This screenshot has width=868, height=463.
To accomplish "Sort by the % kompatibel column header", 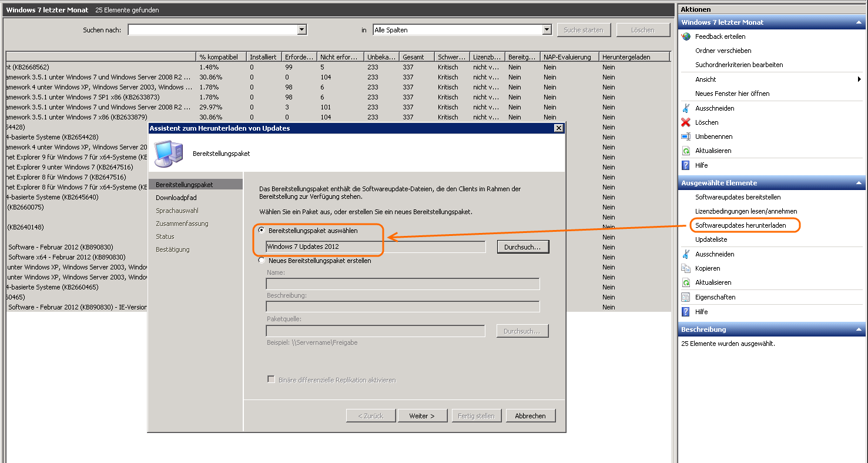I will (220, 57).
